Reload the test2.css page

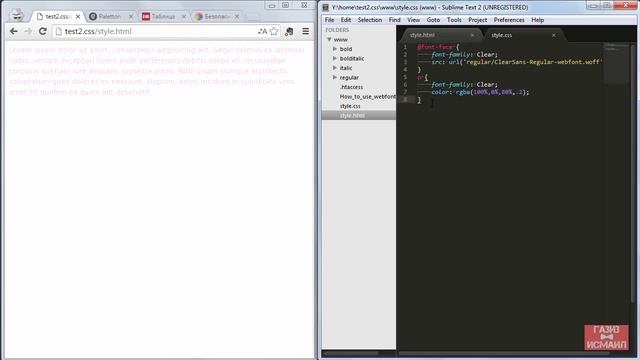point(42,31)
